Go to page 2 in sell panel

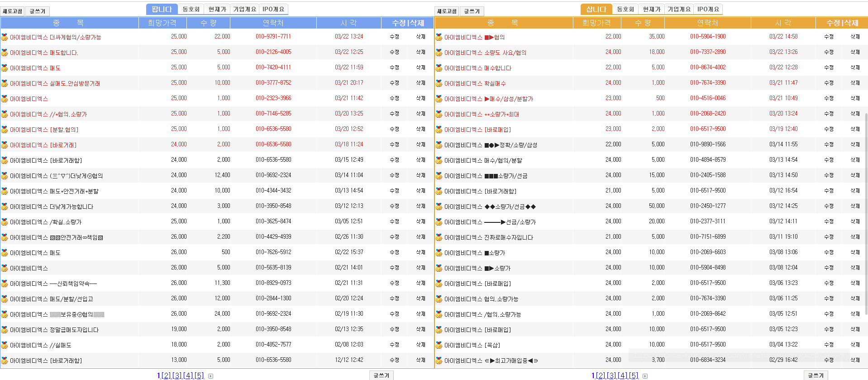(x=166, y=376)
